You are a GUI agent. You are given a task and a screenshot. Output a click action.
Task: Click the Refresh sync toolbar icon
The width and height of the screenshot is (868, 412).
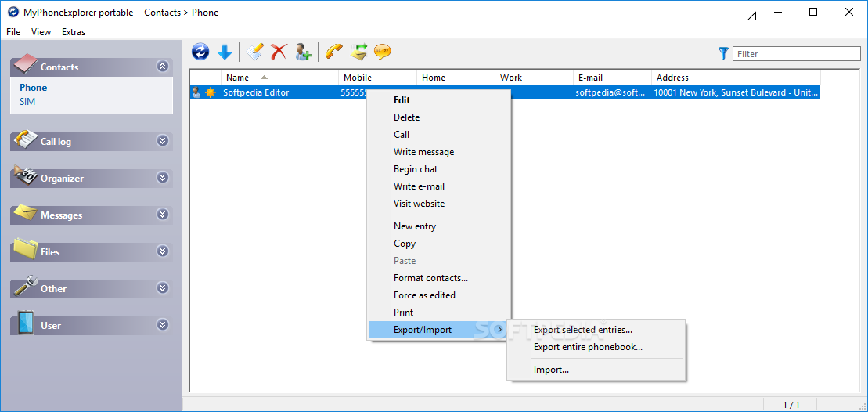click(200, 52)
